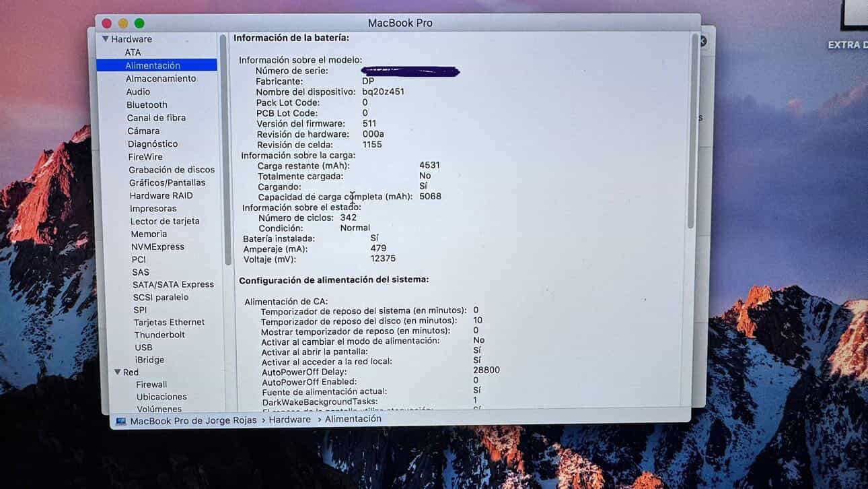This screenshot has width=868, height=489.
Task: Close the MacBook Pro window
Action: [x=106, y=23]
